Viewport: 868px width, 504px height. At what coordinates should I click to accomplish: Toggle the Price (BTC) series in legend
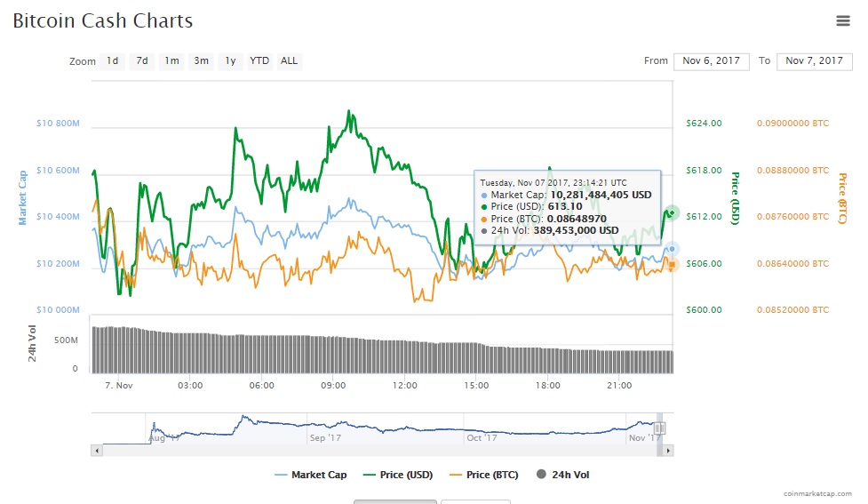[x=484, y=475]
